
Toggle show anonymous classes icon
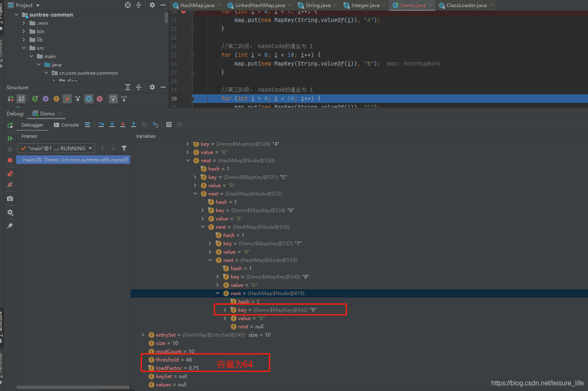click(89, 99)
